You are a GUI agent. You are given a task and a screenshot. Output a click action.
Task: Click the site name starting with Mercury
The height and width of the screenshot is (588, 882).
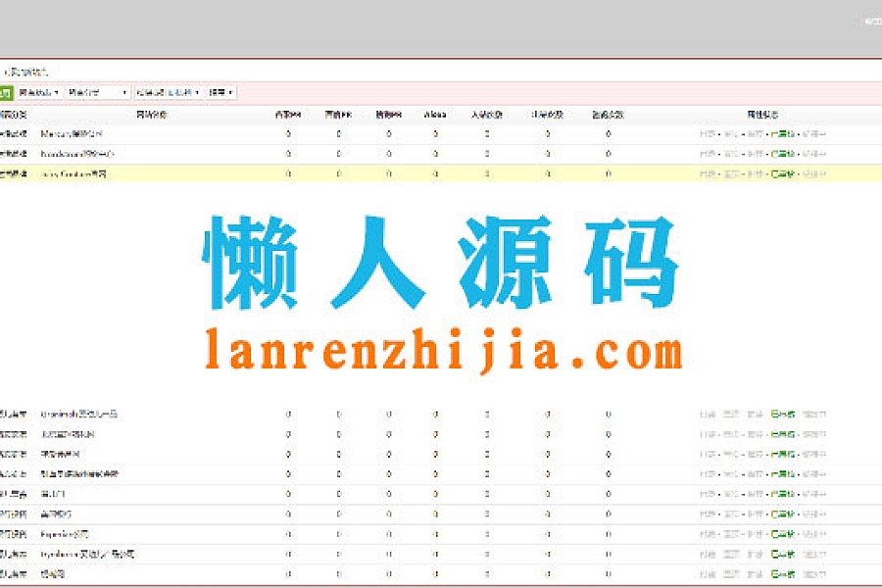point(72,134)
